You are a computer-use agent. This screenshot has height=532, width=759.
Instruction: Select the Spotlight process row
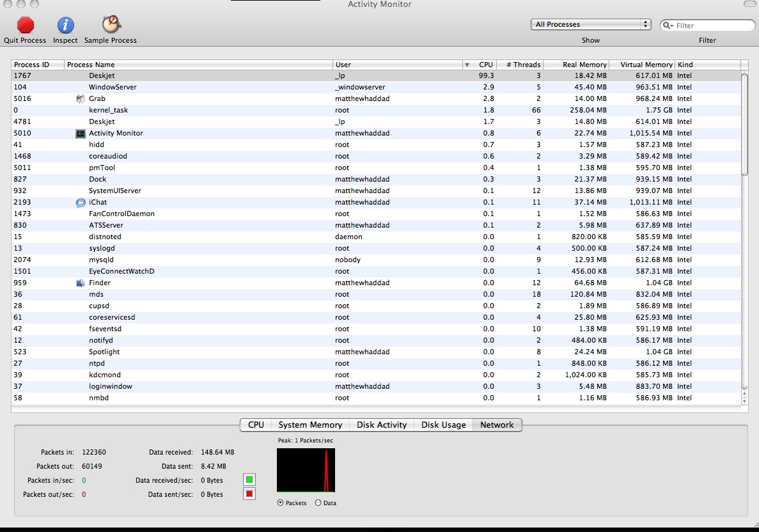pos(376,352)
